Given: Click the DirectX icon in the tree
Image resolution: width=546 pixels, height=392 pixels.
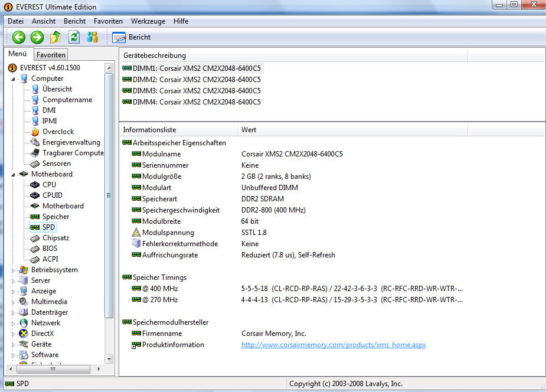Looking at the screenshot, I should click(24, 334).
